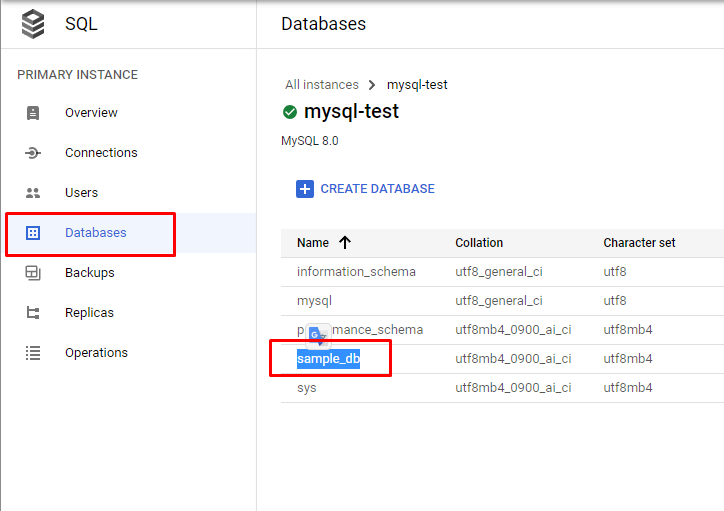Open the Overview menu item

(91, 113)
